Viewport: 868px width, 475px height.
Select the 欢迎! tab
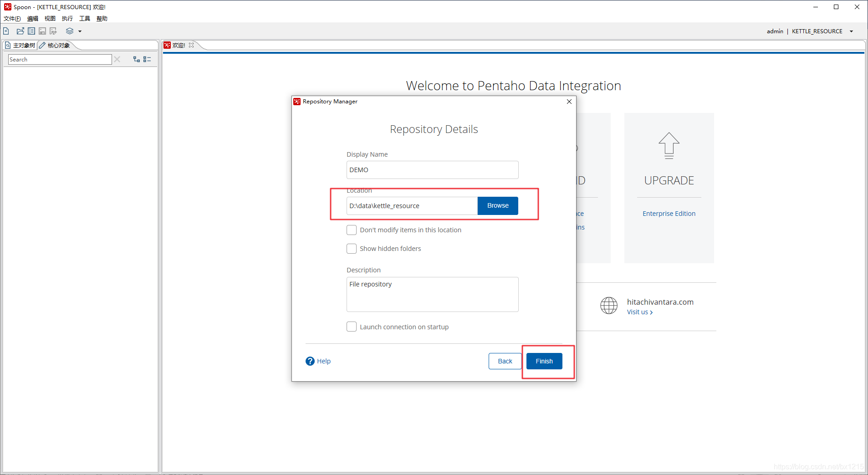pyautogui.click(x=179, y=45)
